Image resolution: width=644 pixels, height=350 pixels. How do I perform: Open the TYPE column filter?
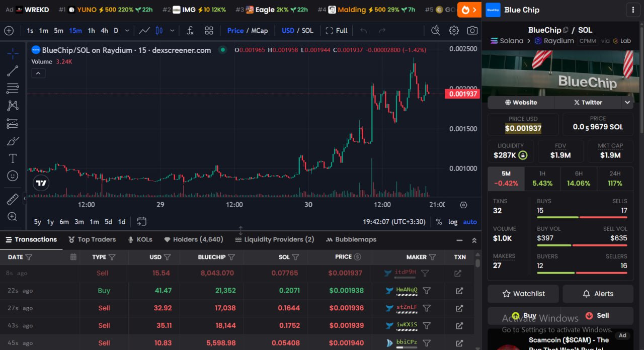(112, 257)
